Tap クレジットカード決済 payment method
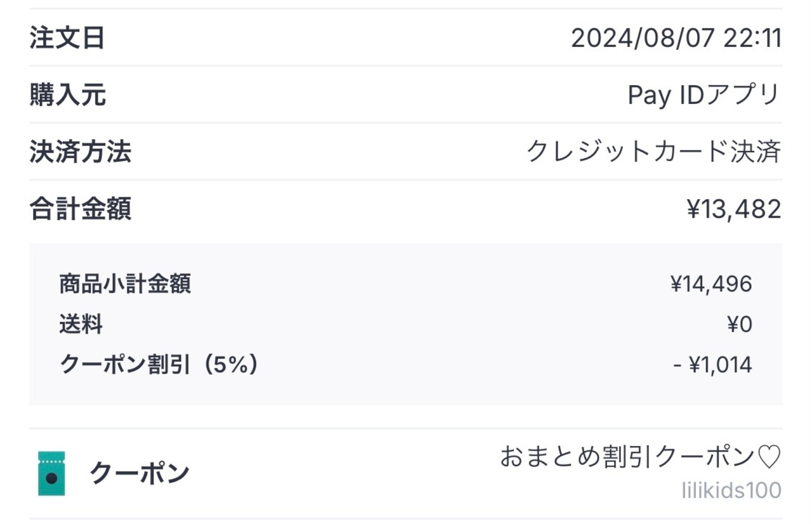812x524 pixels. 653,152
